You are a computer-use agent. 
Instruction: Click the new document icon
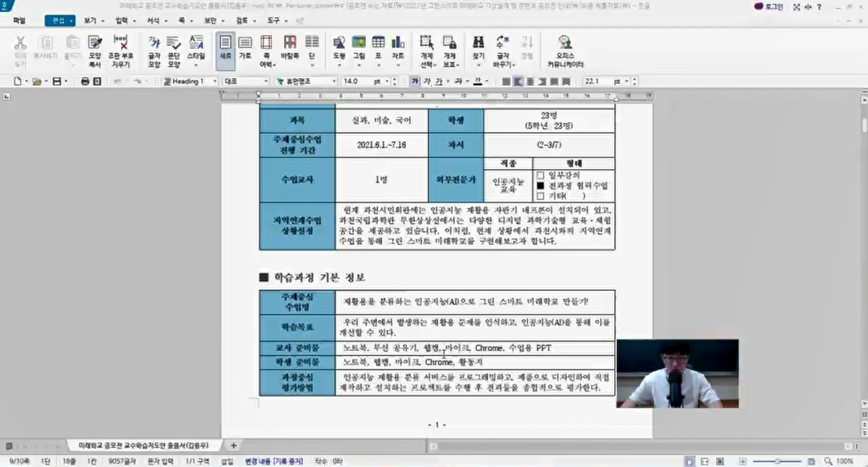[18, 81]
